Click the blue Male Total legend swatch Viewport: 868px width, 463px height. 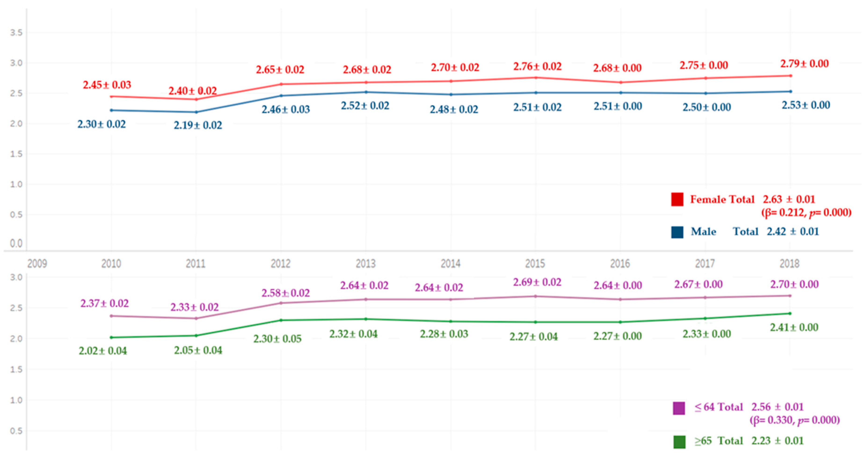coord(677,232)
